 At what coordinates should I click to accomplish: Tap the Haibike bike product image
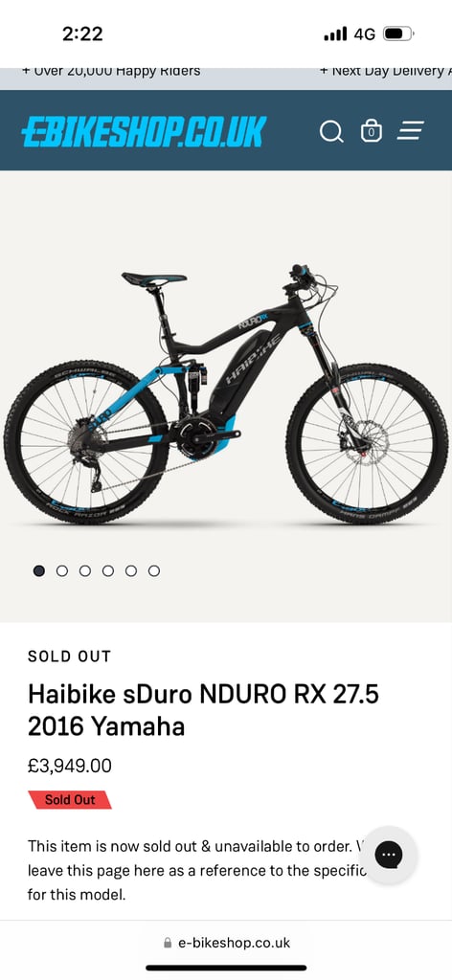[226, 393]
